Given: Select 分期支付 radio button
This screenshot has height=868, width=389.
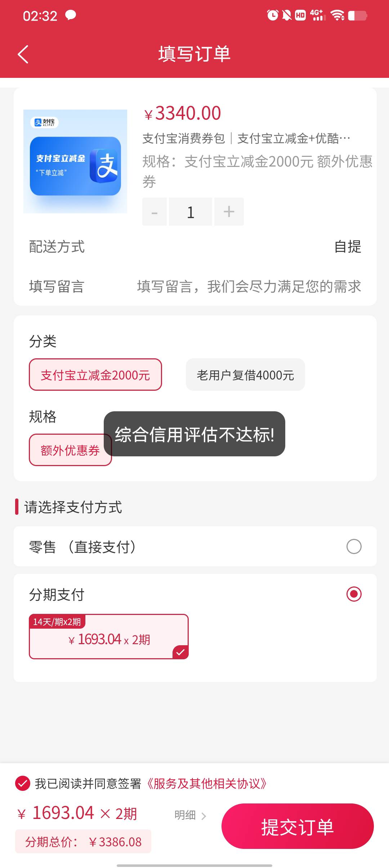Looking at the screenshot, I should [354, 594].
